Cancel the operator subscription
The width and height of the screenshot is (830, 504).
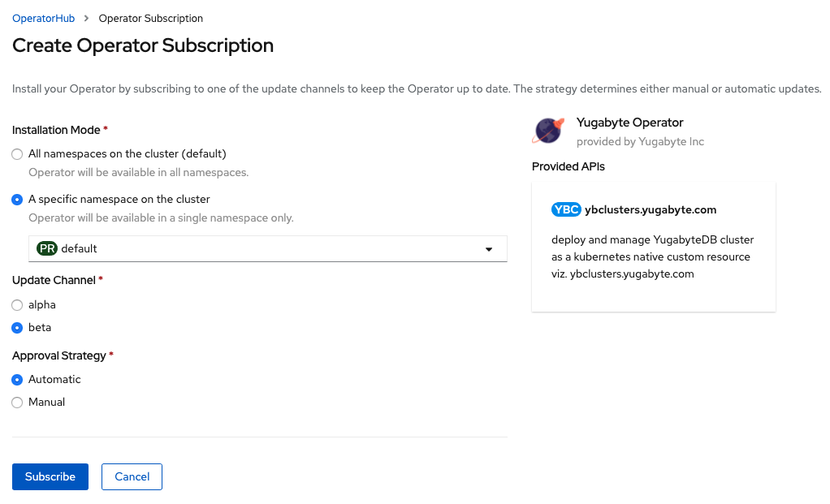pos(132,477)
